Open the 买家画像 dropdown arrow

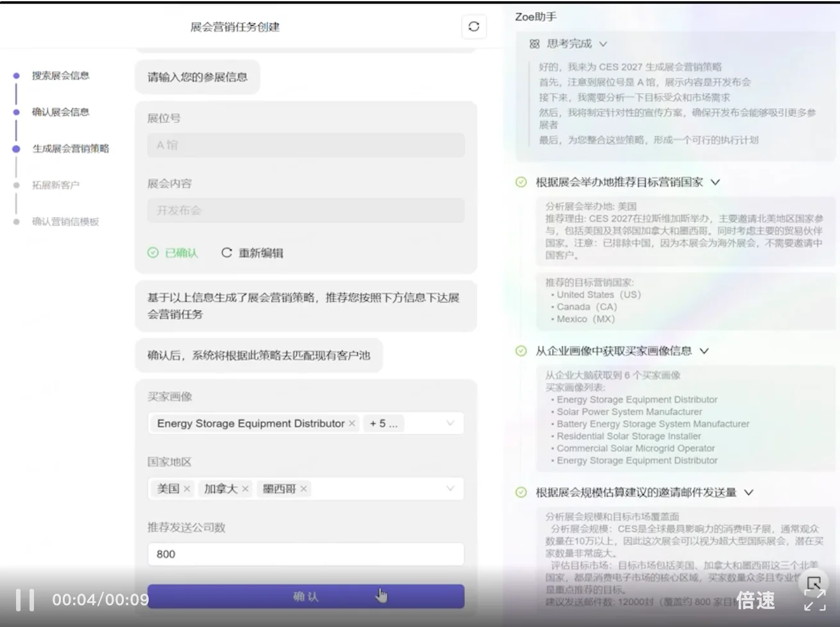450,423
